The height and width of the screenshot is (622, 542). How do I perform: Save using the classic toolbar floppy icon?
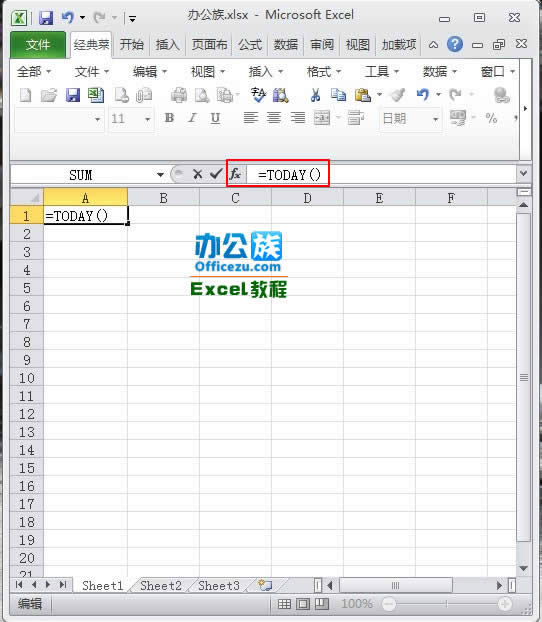(x=73, y=95)
